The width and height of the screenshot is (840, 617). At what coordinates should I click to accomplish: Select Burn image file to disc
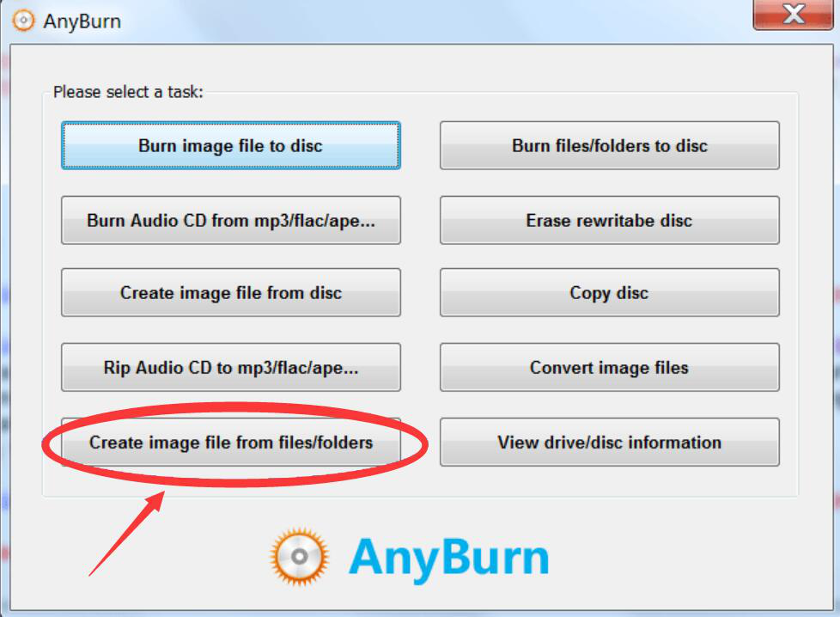pos(231,146)
